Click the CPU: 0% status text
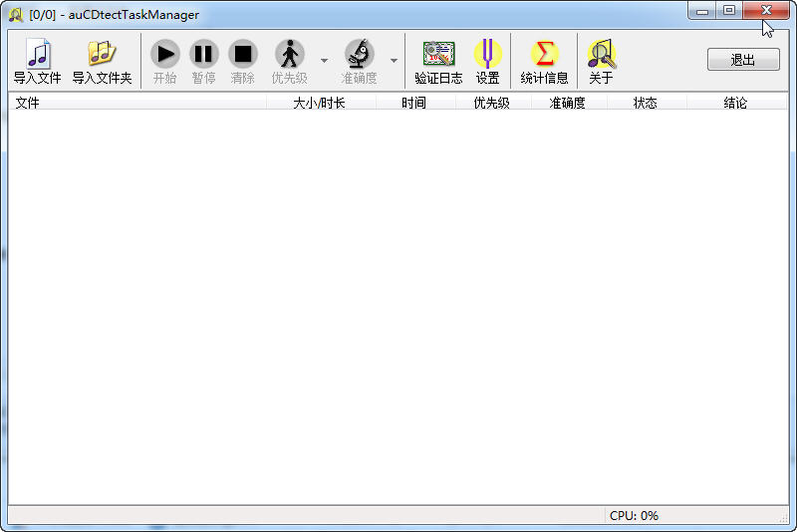Image resolution: width=797 pixels, height=532 pixels. pos(634,516)
